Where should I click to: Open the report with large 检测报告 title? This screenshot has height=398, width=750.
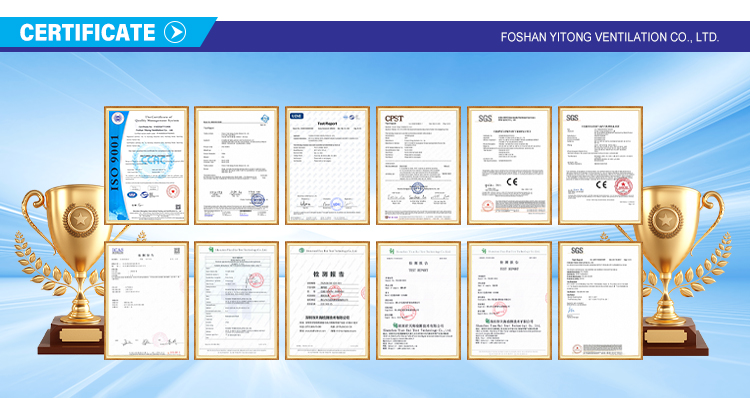click(327, 300)
